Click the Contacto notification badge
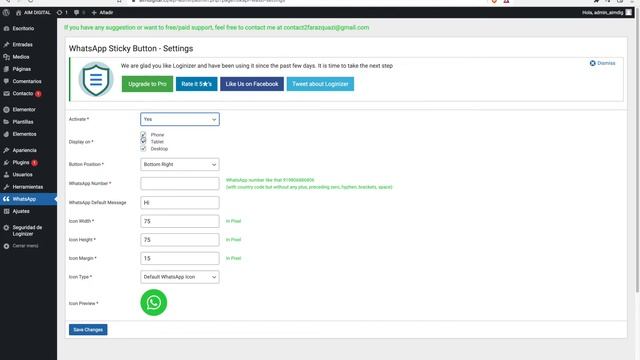Viewport: 640px width, 360px height. click(x=38, y=93)
